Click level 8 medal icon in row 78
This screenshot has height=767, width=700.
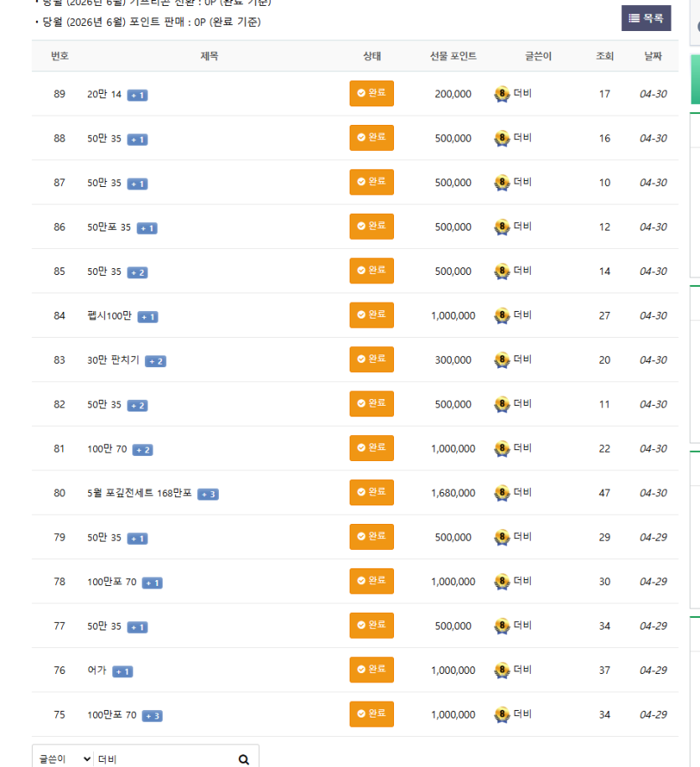pyautogui.click(x=502, y=582)
